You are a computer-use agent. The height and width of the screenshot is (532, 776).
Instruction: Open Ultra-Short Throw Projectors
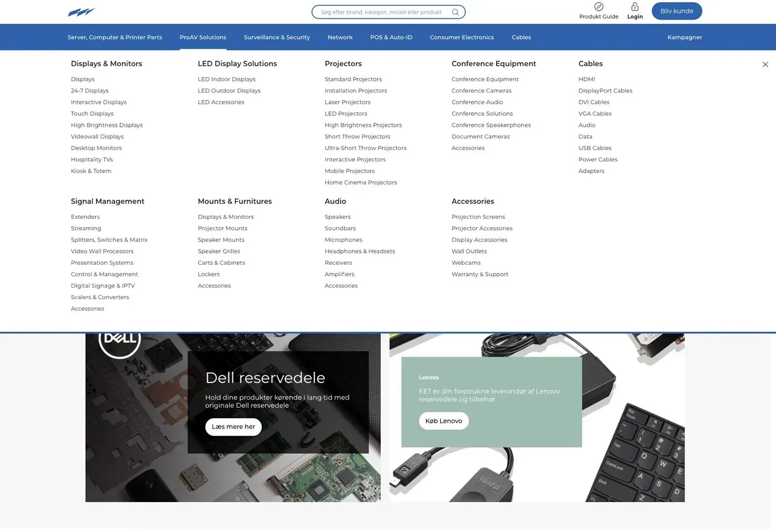[366, 148]
